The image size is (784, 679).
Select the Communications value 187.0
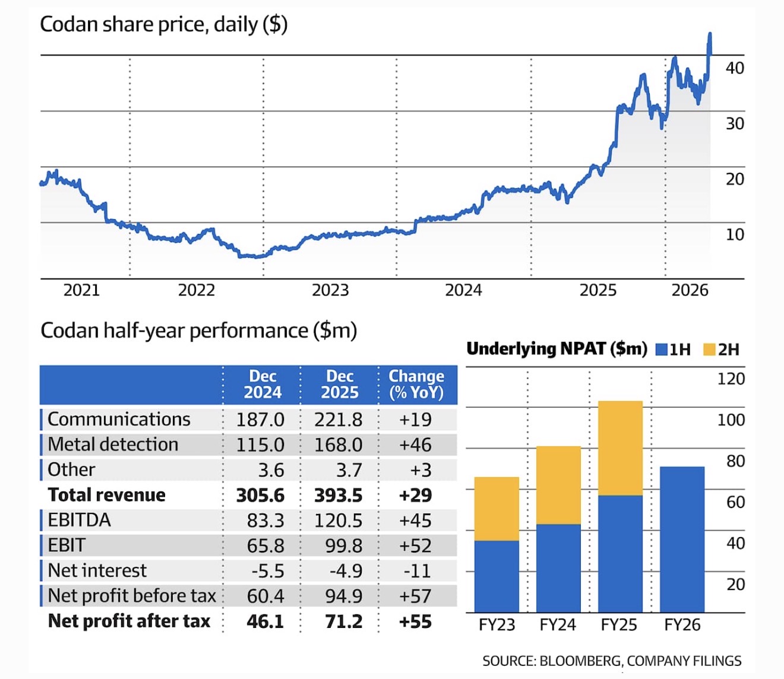(x=260, y=420)
